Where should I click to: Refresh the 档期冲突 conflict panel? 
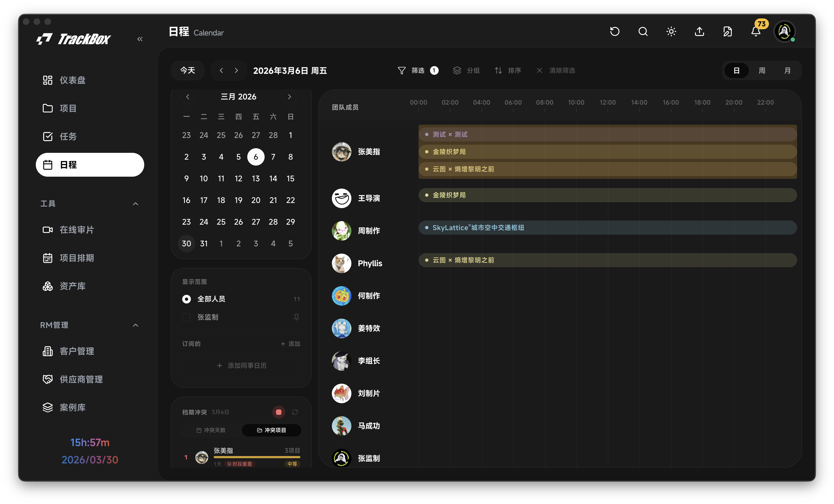point(295,412)
